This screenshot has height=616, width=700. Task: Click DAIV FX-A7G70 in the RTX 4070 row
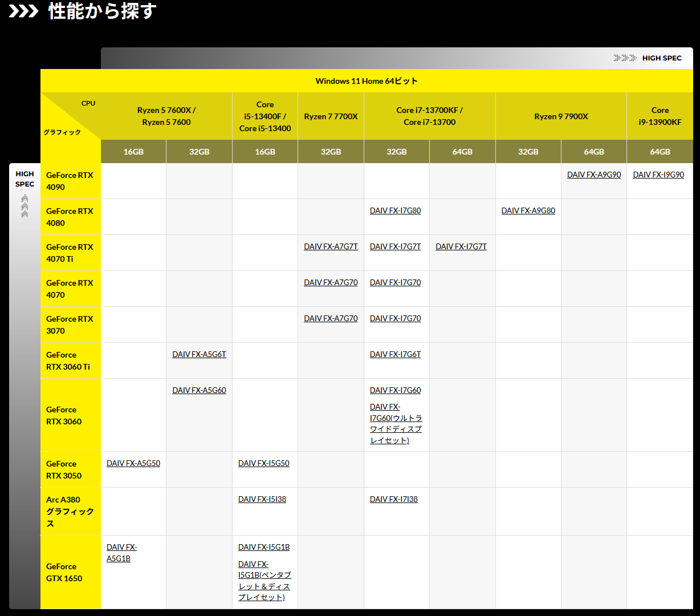click(x=331, y=282)
